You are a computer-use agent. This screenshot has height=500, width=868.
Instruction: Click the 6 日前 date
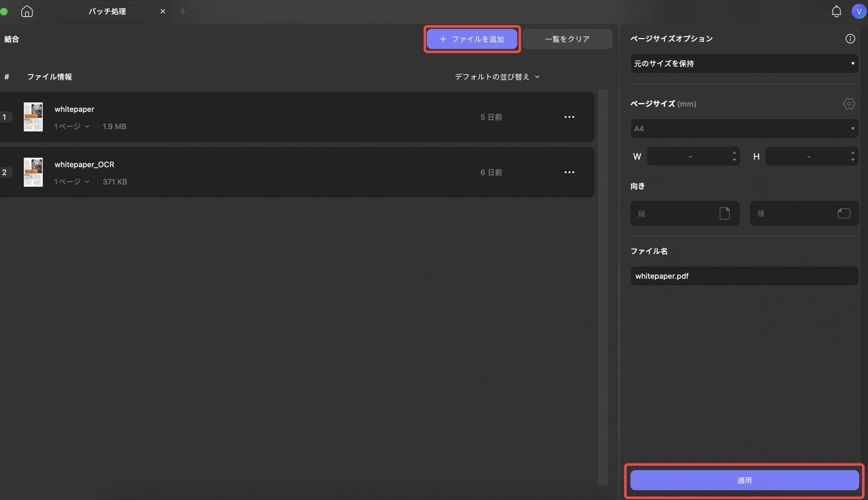[491, 173]
